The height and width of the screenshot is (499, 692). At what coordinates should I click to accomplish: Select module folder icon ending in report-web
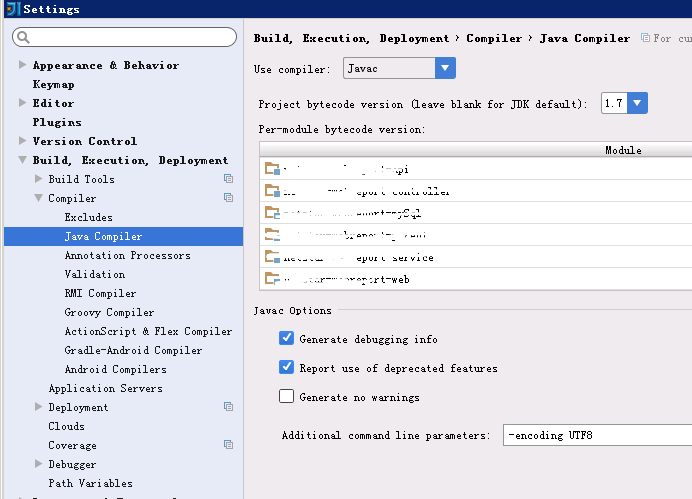tap(272, 278)
